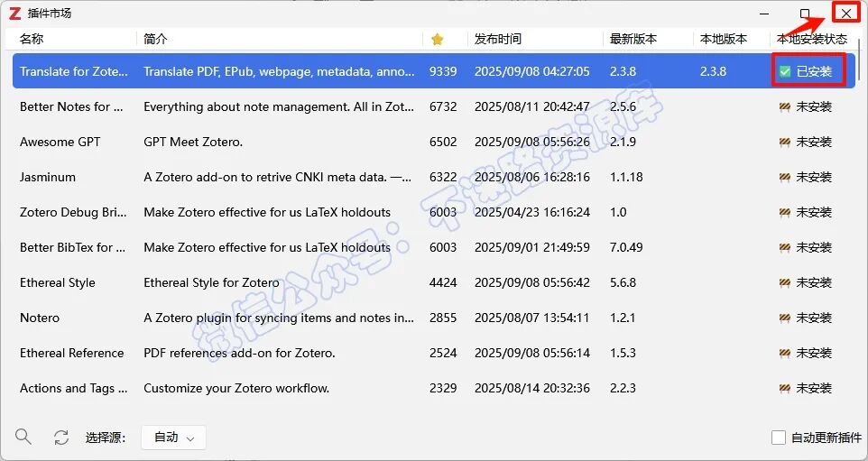The image size is (868, 461).
Task: Click latest version 1.1.18
Action: click(x=626, y=177)
